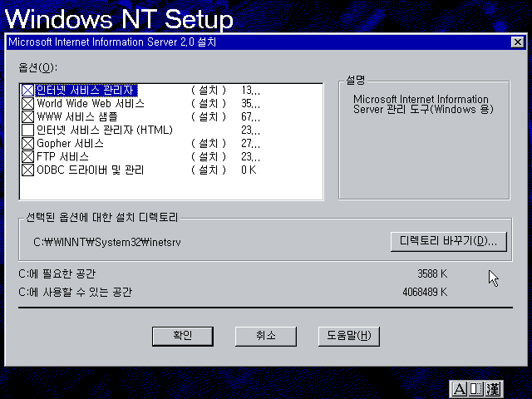The height and width of the screenshot is (399, 532).
Task: Select the 'Gopher 서비스' list row text
Action: 70,144
